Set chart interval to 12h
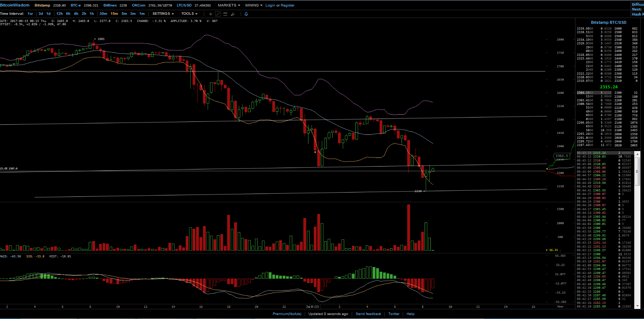Image resolution: width=644 pixels, height=319 pixels. pyautogui.click(x=60, y=14)
